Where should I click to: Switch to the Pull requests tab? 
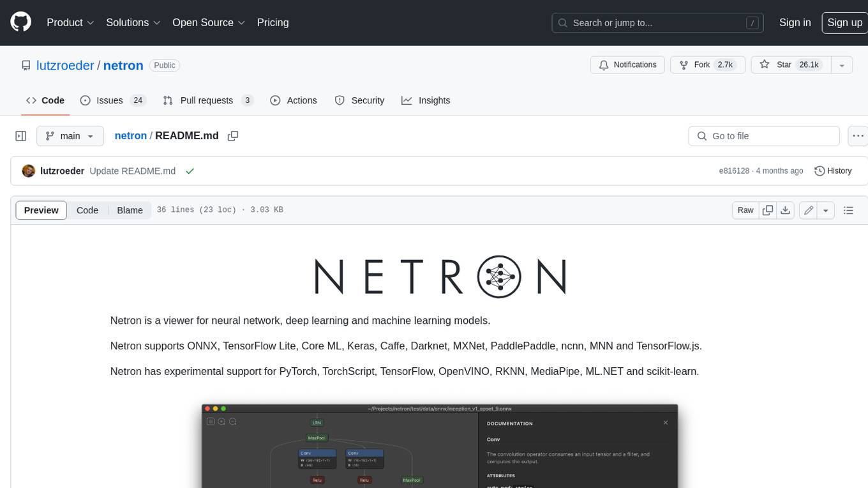(x=208, y=100)
